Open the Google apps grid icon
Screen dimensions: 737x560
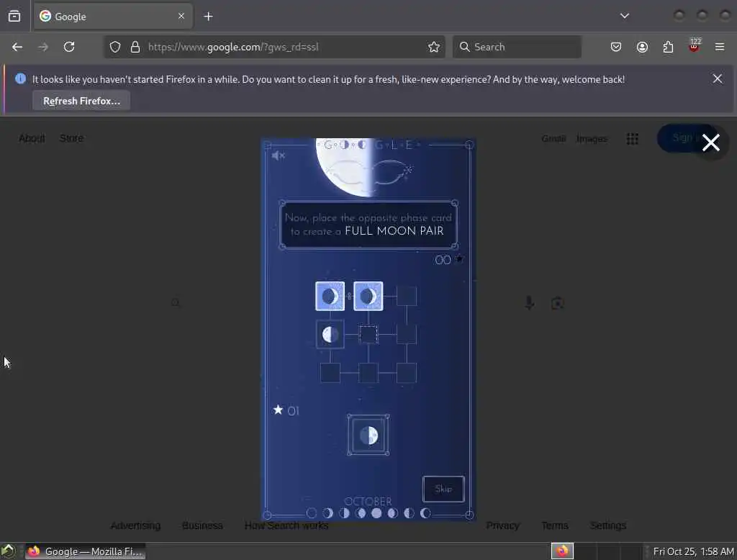[632, 139]
